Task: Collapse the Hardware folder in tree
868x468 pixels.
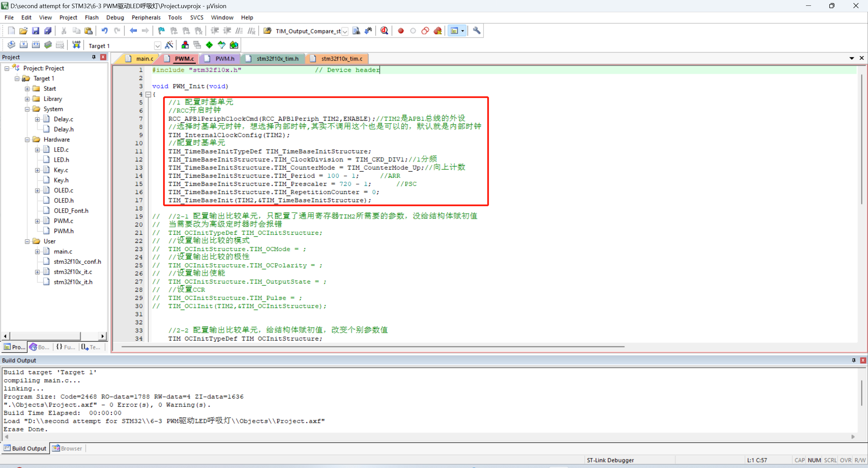Action: tap(27, 140)
